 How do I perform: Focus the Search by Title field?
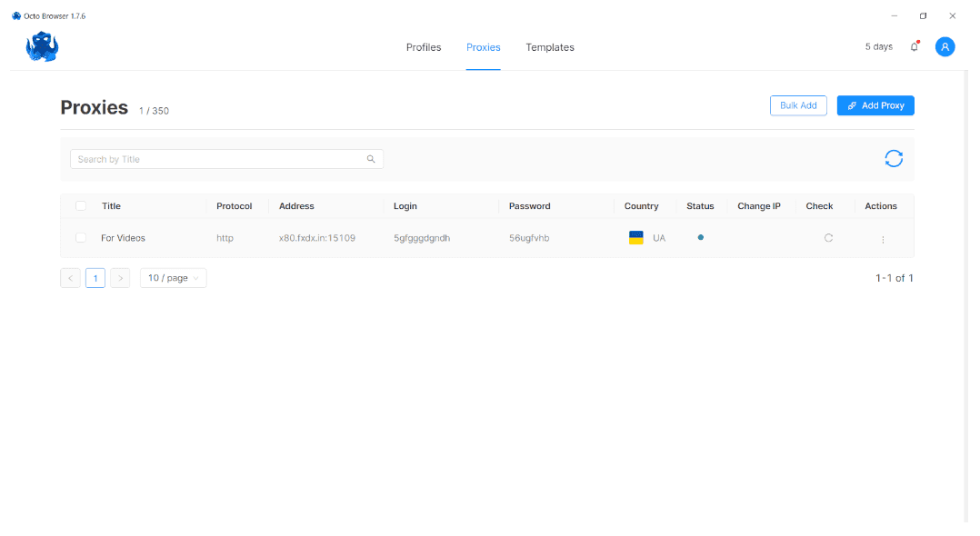(x=218, y=159)
